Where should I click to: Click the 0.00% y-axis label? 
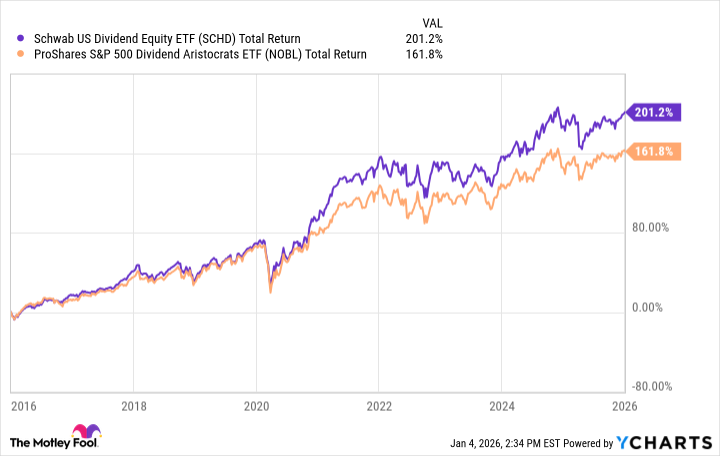pyautogui.click(x=650, y=308)
